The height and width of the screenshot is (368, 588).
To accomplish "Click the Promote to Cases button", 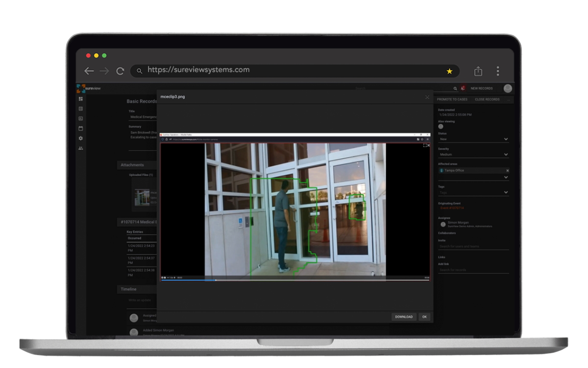I will 452,99.
